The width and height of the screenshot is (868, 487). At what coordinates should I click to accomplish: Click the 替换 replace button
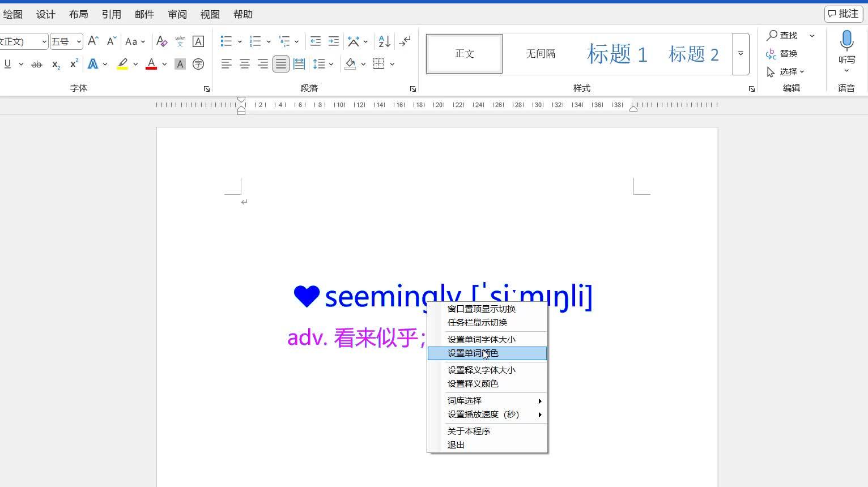coord(782,54)
